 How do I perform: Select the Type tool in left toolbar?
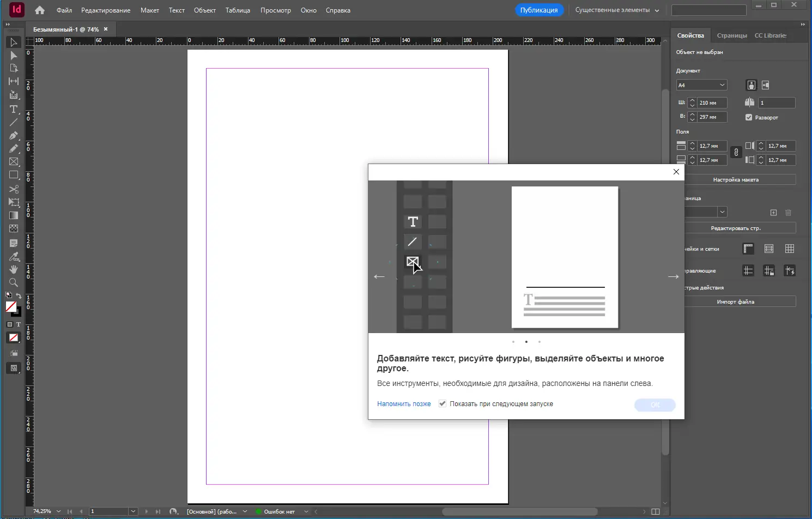14,109
